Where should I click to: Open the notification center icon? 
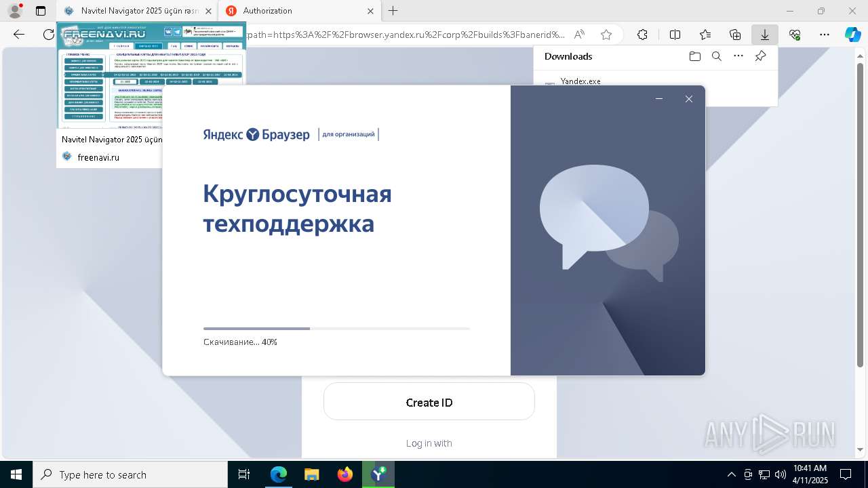(x=846, y=474)
